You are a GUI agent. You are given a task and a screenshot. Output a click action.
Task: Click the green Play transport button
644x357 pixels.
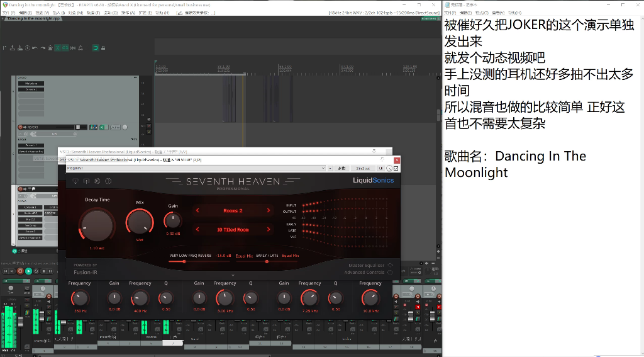28,271
